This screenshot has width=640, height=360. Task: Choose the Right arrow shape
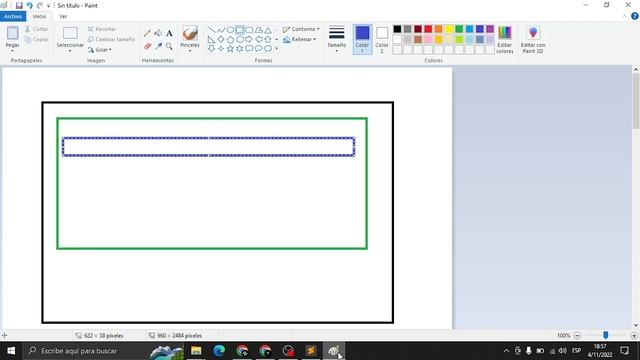[249, 39]
